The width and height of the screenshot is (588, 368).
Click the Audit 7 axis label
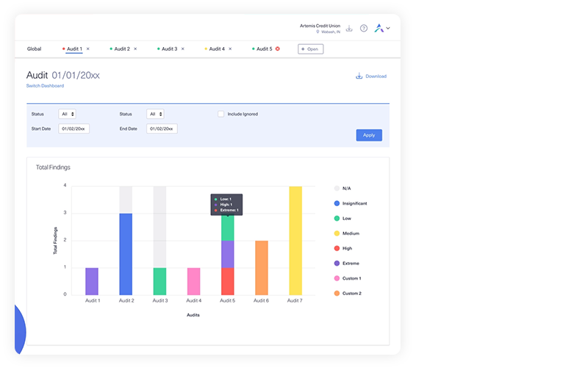click(295, 301)
